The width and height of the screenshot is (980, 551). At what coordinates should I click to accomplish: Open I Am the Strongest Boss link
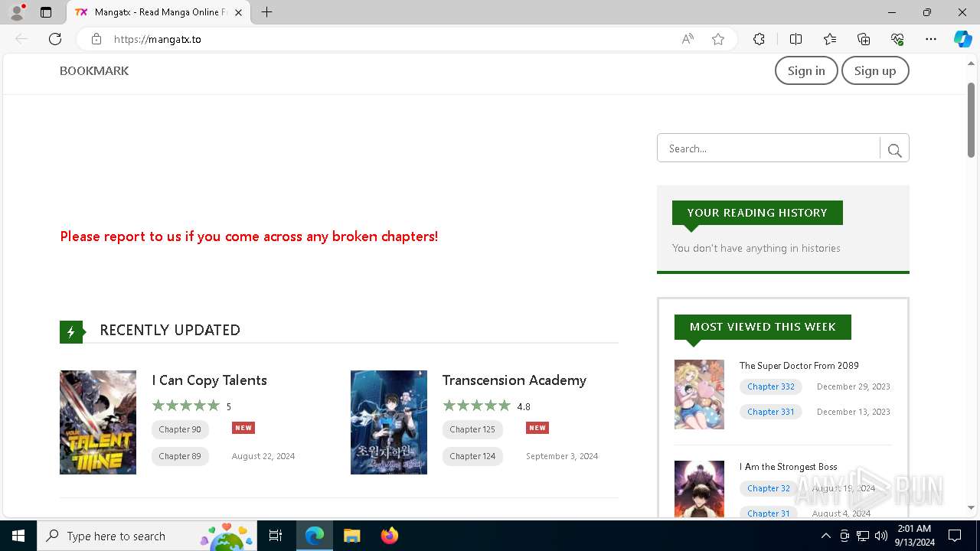pos(789,467)
